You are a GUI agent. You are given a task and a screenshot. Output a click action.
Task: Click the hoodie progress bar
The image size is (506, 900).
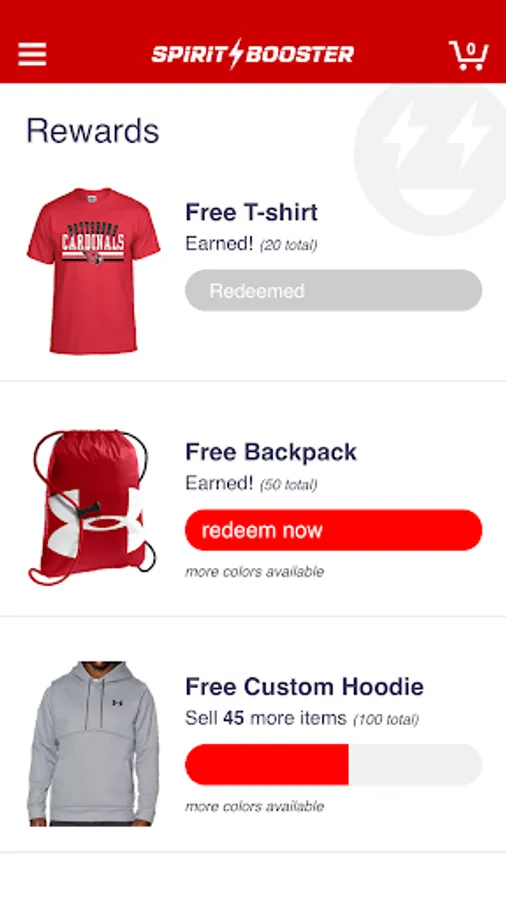333,765
